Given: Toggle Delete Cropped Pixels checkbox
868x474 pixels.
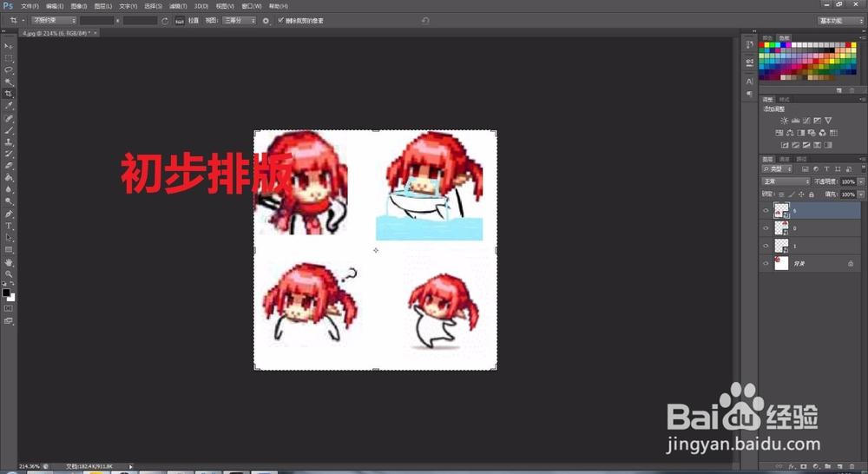Looking at the screenshot, I should coord(280,21).
